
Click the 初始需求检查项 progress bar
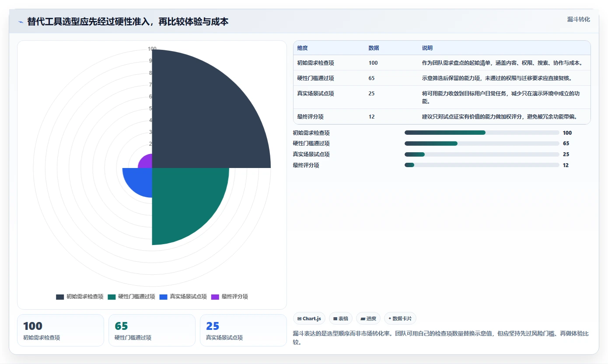pos(482,133)
